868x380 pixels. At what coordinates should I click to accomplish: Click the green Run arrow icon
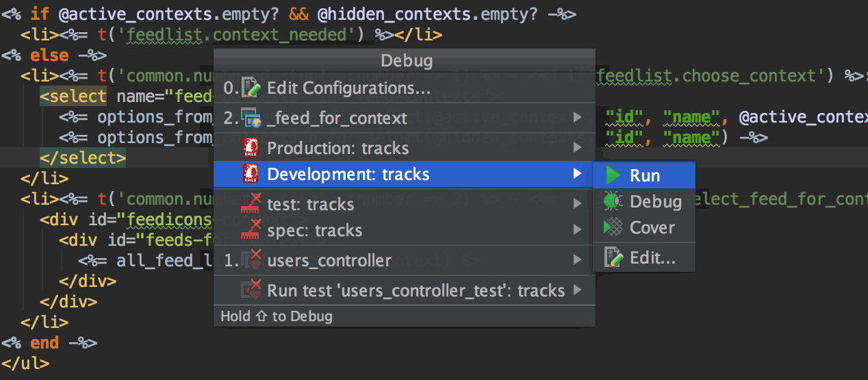[613, 175]
